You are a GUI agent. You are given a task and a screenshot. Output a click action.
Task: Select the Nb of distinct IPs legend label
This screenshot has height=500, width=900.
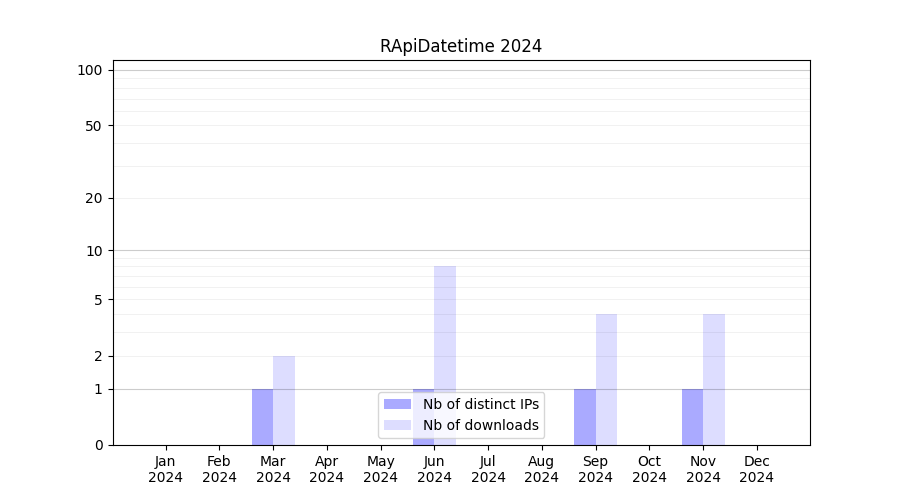[x=480, y=404]
